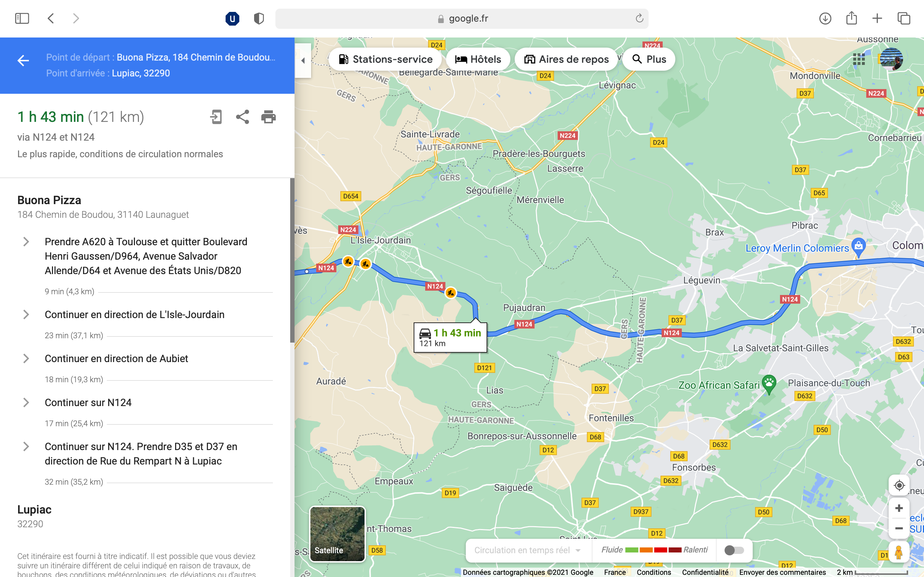
Task: Send directions to phone icon
Action: [216, 117]
